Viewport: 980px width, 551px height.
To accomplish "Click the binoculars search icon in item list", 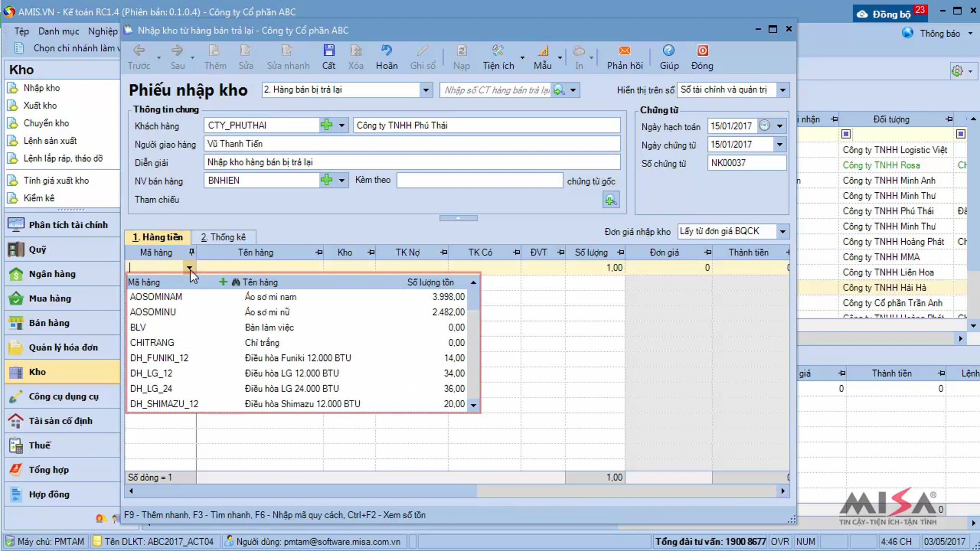I will click(x=236, y=282).
